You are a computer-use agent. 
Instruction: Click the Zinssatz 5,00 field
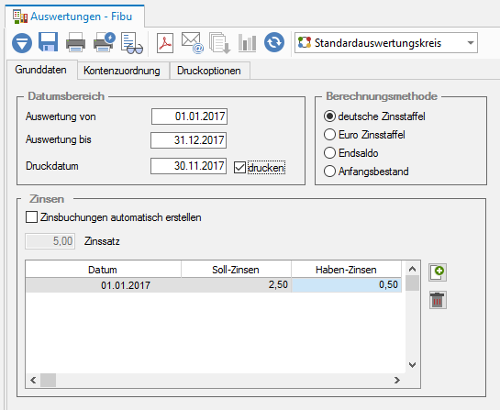coord(50,241)
